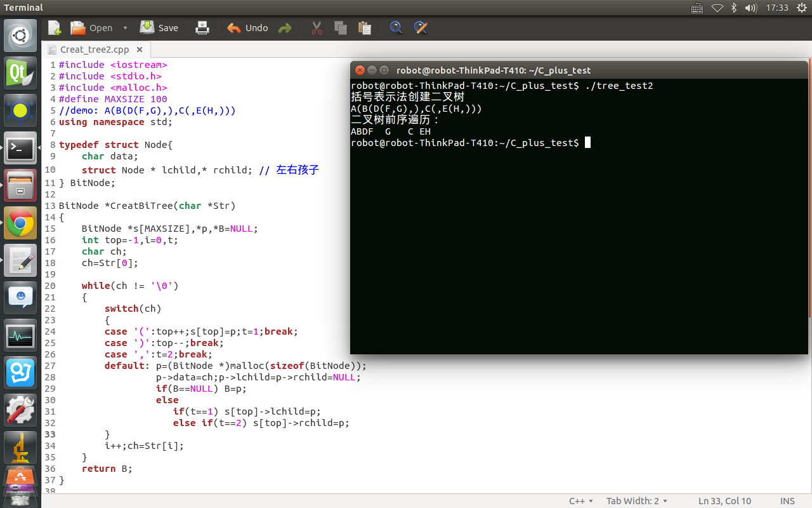Open the session power gear menu
This screenshot has width=812, height=508.
(801, 8)
